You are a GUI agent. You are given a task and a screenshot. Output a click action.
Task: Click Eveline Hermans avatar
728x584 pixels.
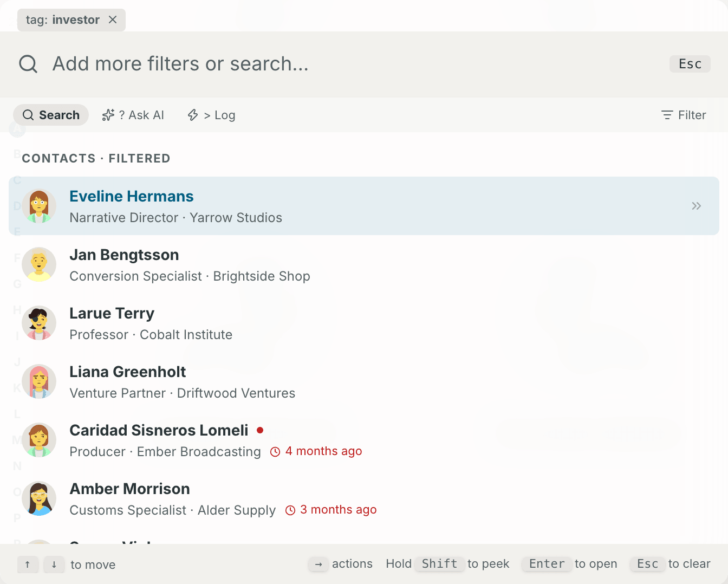(39, 206)
